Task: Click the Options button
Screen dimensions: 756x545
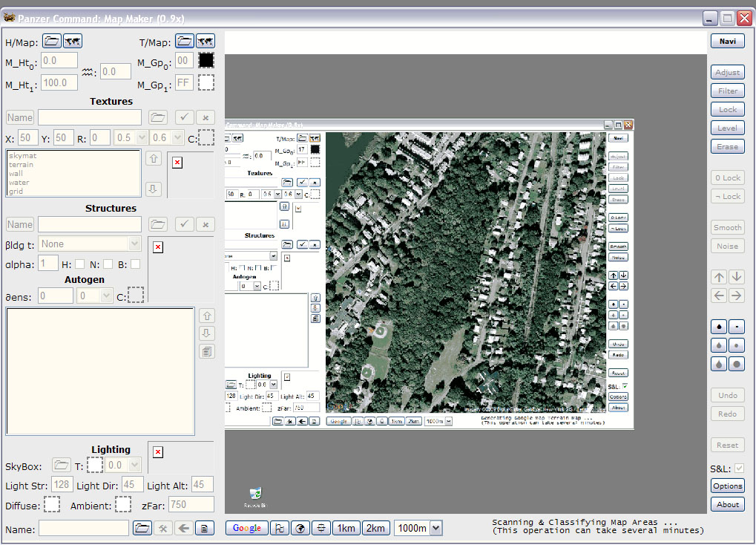Action: pyautogui.click(x=728, y=486)
